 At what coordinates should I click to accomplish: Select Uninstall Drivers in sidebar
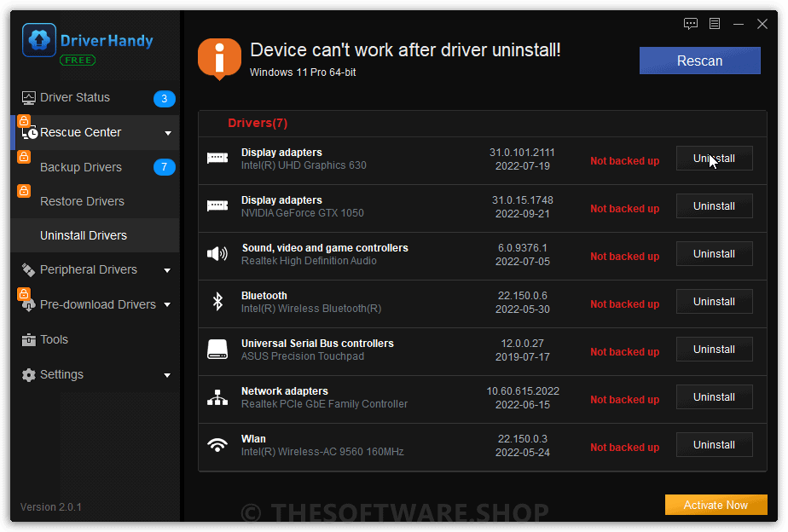(95, 235)
